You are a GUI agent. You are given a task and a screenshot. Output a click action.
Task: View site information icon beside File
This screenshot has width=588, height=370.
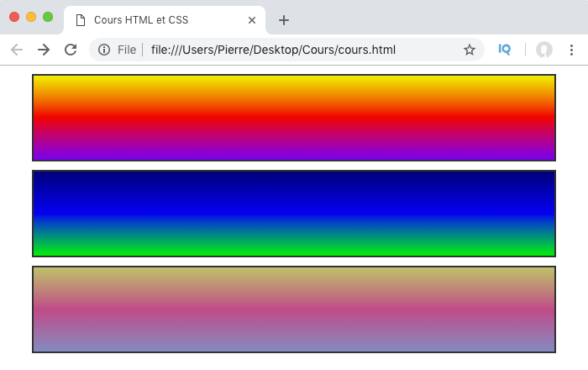[x=104, y=50]
